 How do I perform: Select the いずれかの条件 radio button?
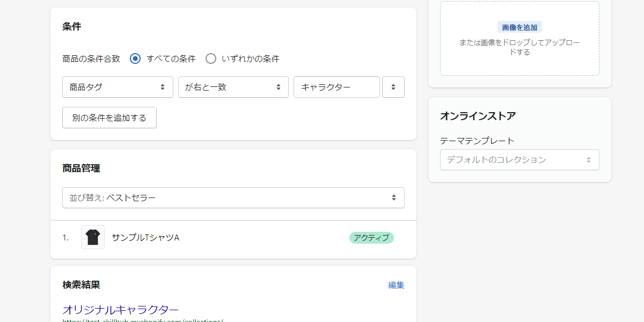211,58
